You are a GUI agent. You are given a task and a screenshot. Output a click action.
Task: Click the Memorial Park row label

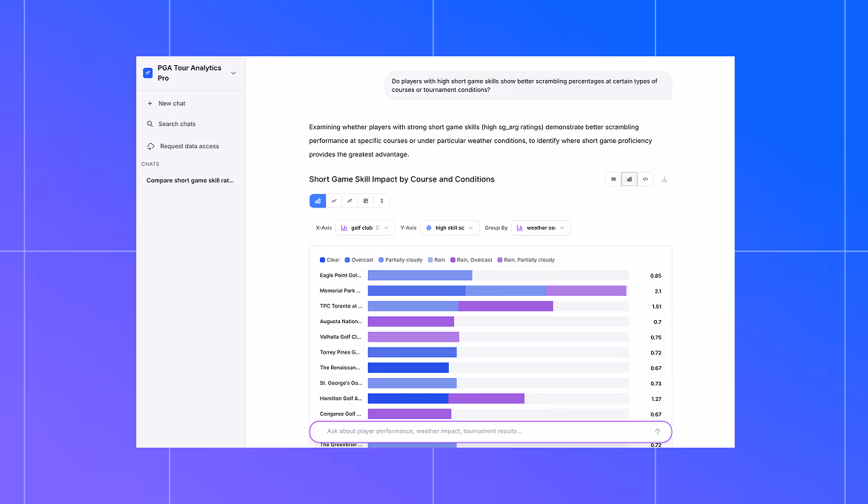pos(340,291)
